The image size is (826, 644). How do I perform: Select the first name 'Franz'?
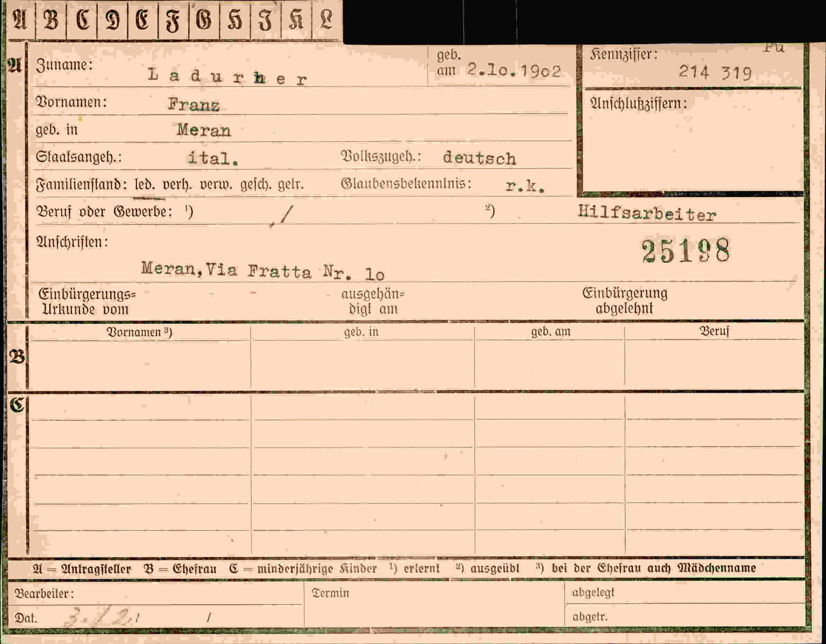coord(194,104)
